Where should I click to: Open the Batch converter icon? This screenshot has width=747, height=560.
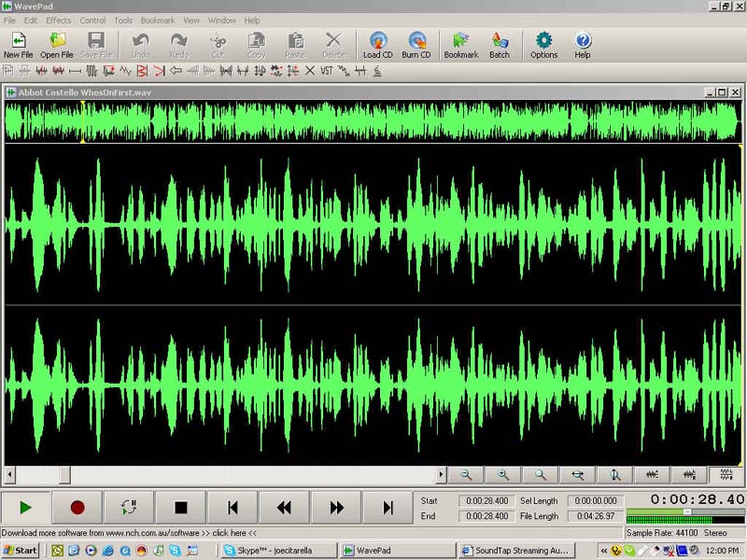click(500, 45)
